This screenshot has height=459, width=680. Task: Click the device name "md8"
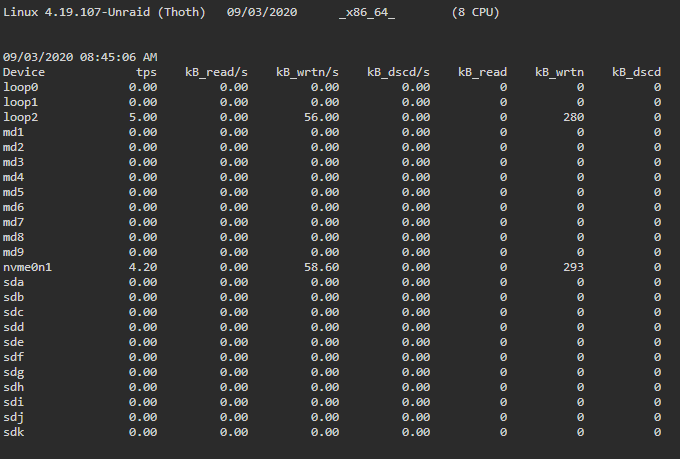pos(13,237)
